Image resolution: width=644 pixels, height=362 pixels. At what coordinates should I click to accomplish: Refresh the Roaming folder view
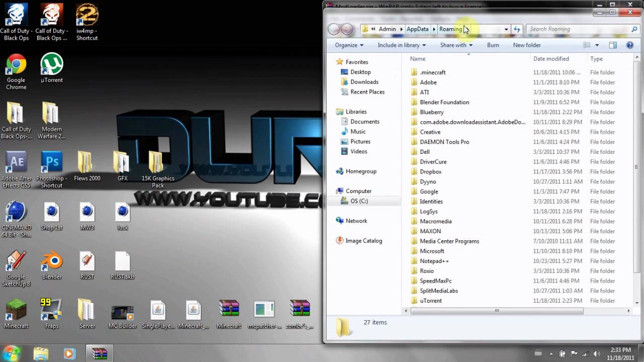pyautogui.click(x=517, y=29)
